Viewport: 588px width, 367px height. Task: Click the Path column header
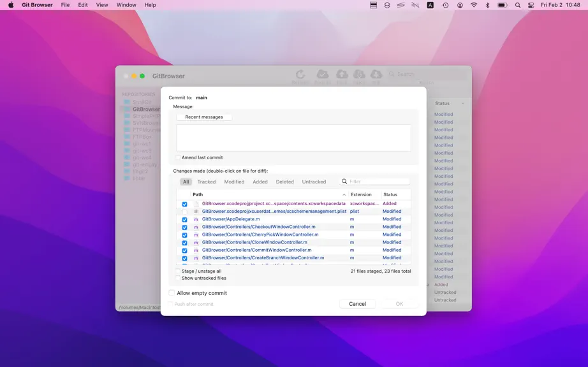[268, 195]
